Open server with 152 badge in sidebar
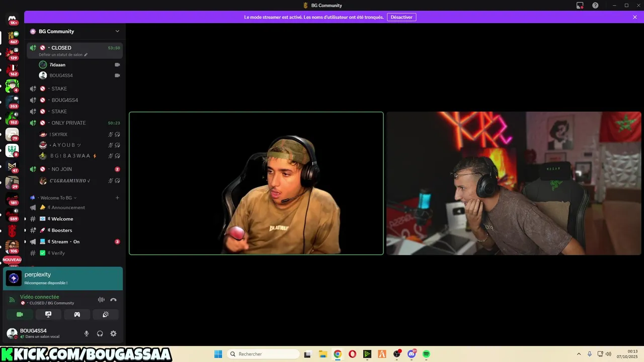644x362 pixels. click(x=12, y=118)
